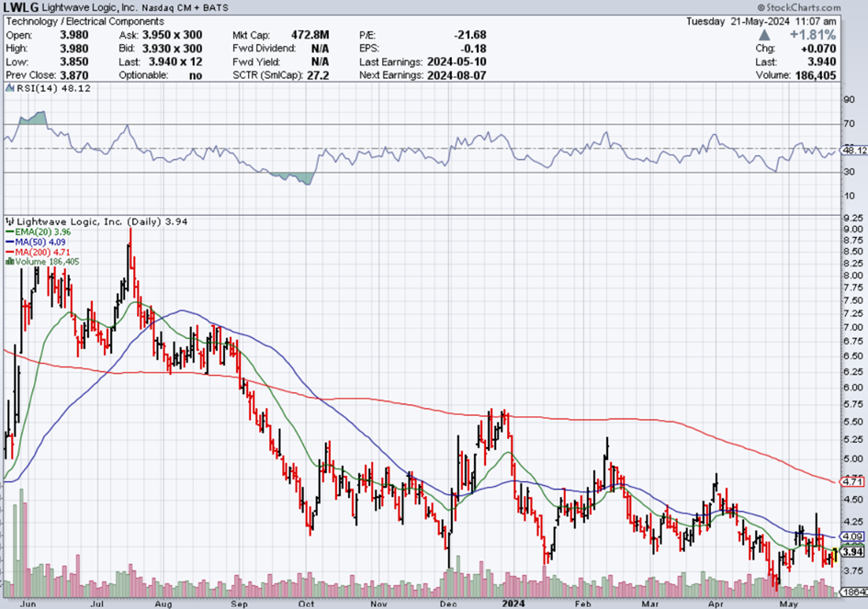868x609 pixels.
Task: Click the blue MA(50) 4.09 legend entry
Action: (x=36, y=242)
